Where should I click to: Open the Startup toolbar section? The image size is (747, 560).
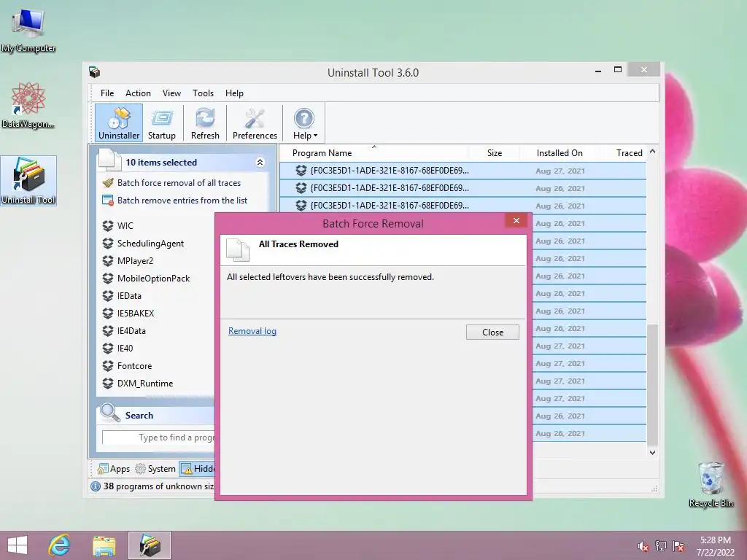pos(161,122)
